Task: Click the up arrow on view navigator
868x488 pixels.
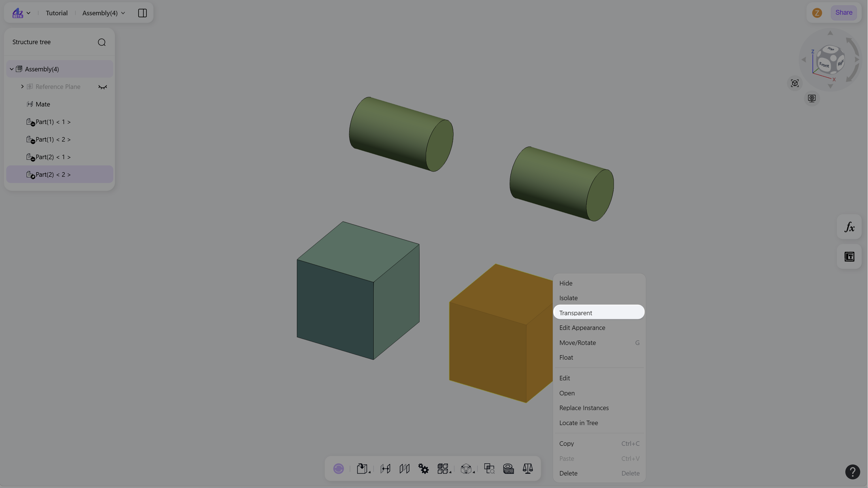Action: pyautogui.click(x=830, y=33)
